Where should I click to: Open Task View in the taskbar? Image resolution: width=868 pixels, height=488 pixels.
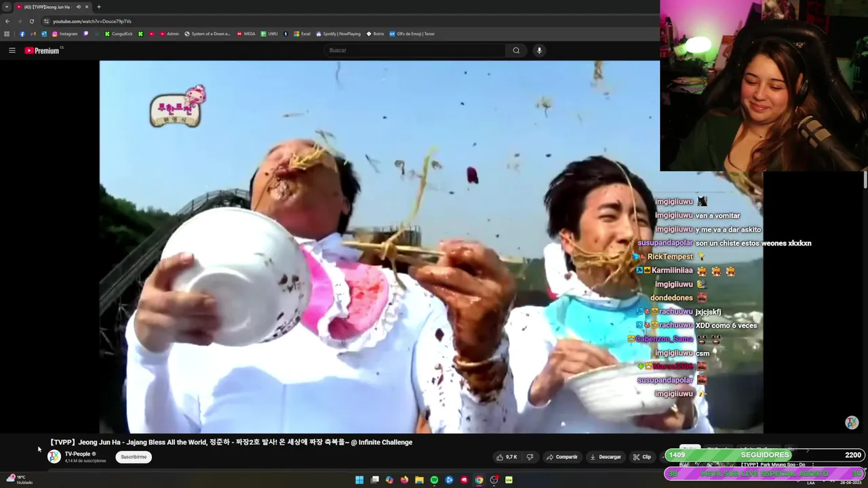pos(374,480)
